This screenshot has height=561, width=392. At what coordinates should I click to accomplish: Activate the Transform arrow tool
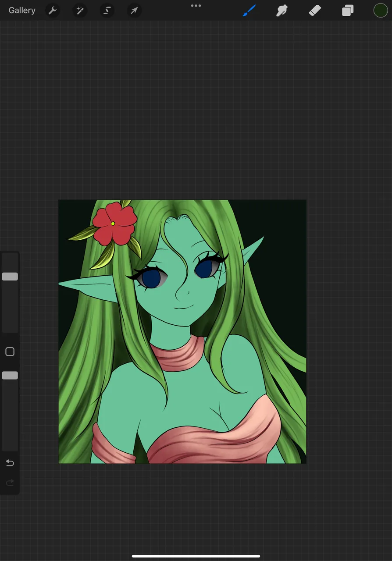[x=134, y=10]
